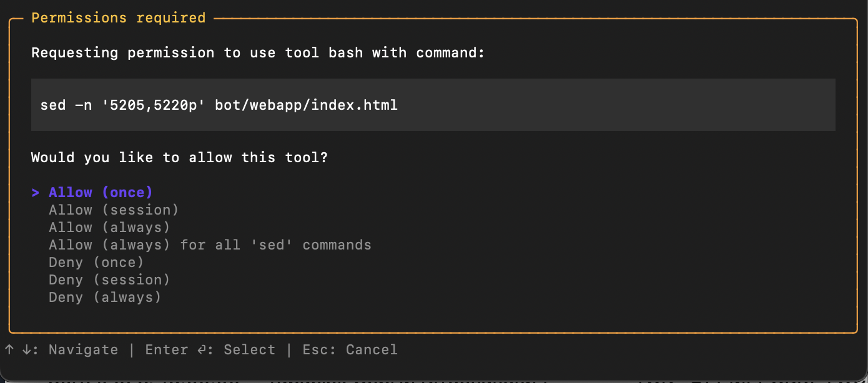Click the '5205,5220p' line range argument

coord(153,105)
